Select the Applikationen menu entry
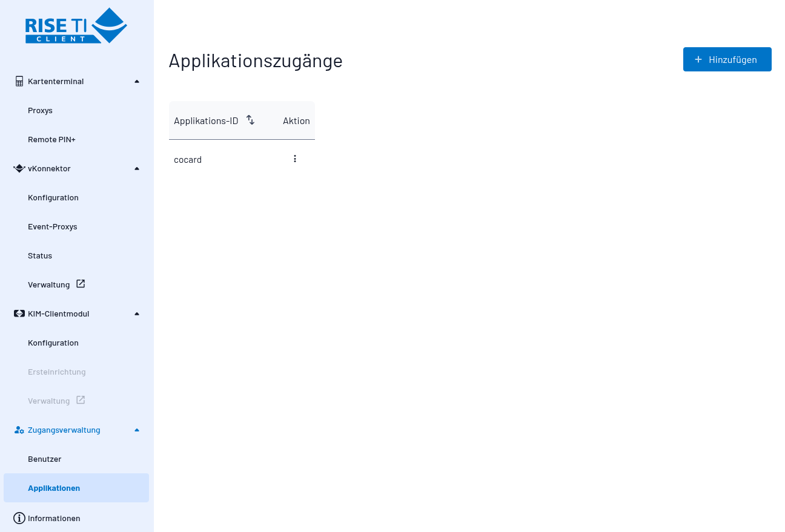 coord(54,488)
